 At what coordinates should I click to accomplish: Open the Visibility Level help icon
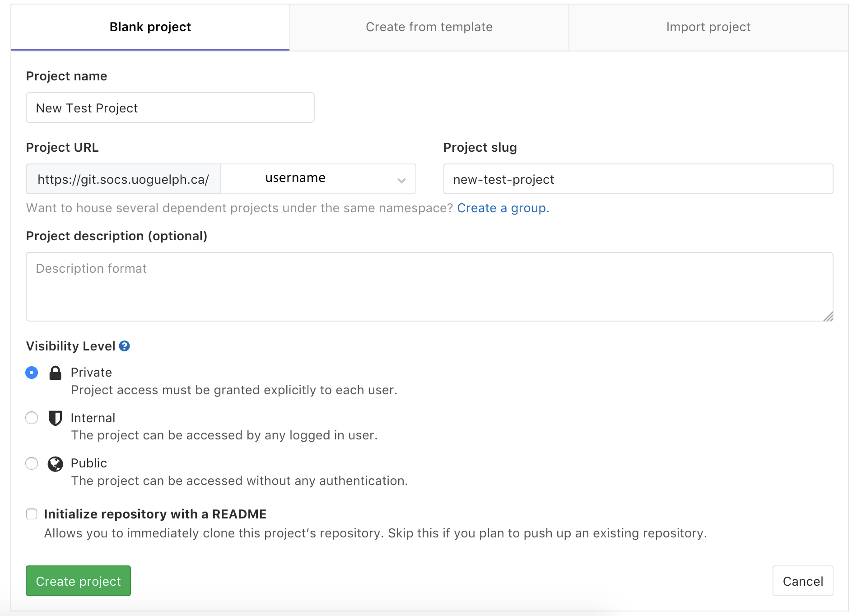click(x=125, y=346)
